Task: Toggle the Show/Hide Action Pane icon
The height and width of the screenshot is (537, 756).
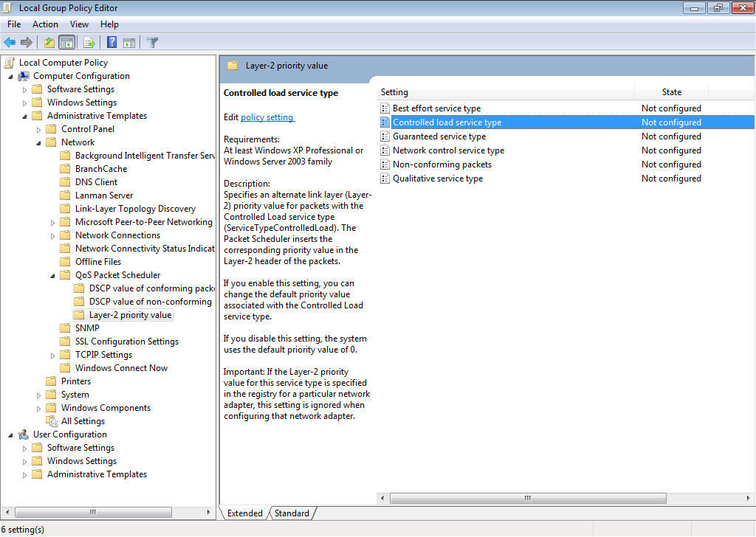Action: coord(129,43)
